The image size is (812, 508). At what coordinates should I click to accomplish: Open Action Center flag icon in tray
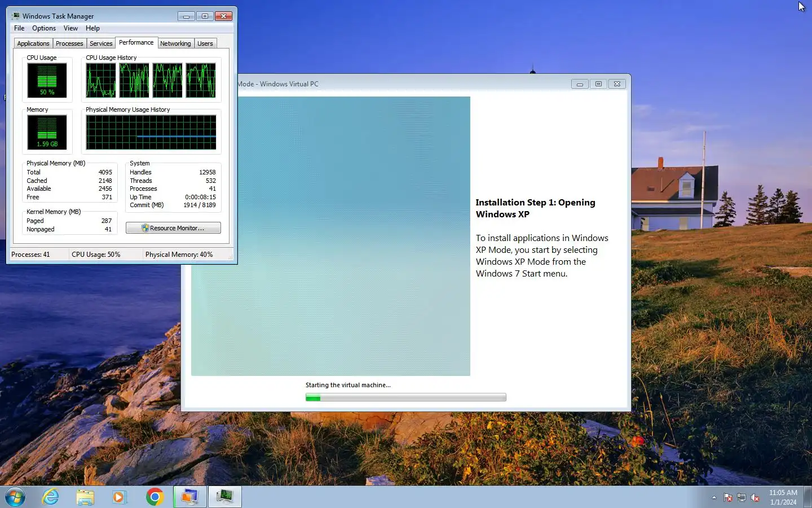tap(728, 497)
